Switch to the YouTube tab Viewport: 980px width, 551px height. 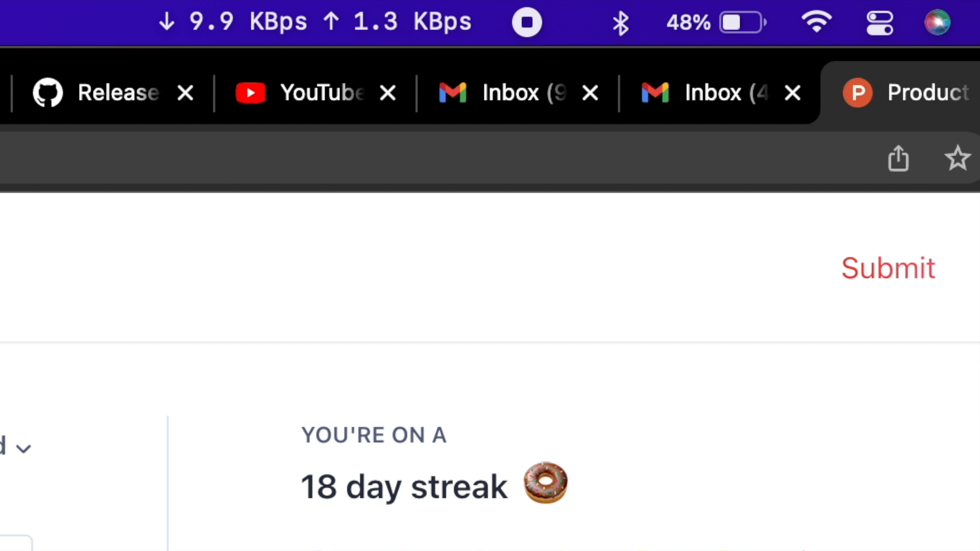[x=306, y=93]
